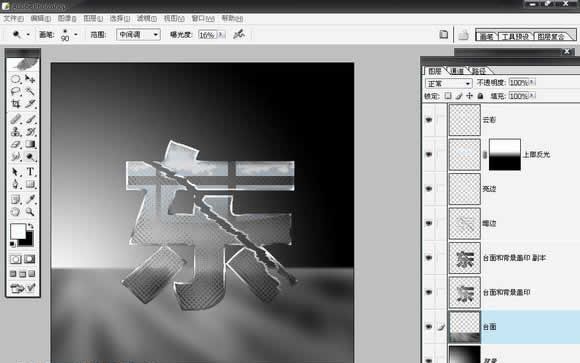Open the 图像 menu
This screenshot has width=580, height=363.
[x=67, y=19]
